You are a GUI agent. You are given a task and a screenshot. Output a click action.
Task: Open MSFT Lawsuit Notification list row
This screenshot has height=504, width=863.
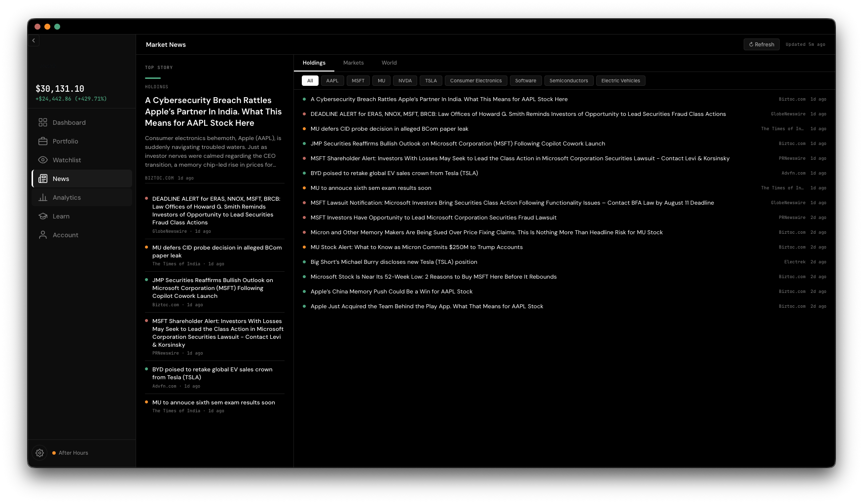[x=564, y=203]
